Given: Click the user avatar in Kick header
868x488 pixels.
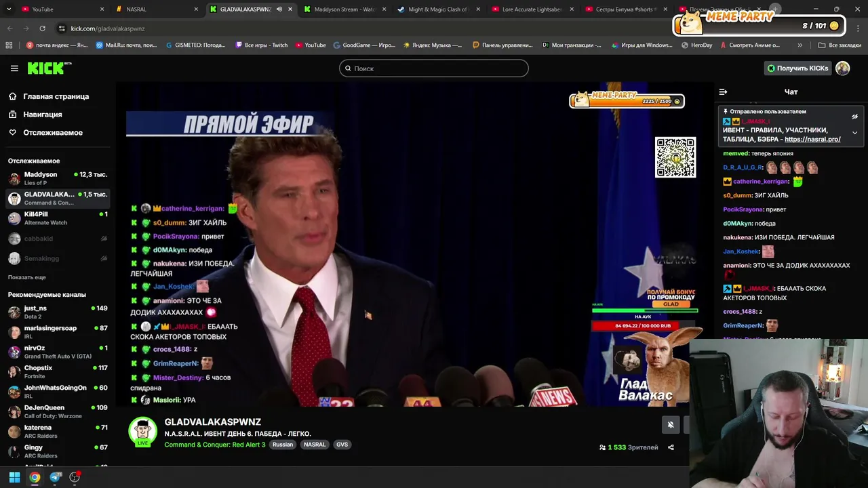Looking at the screenshot, I should pos(843,68).
